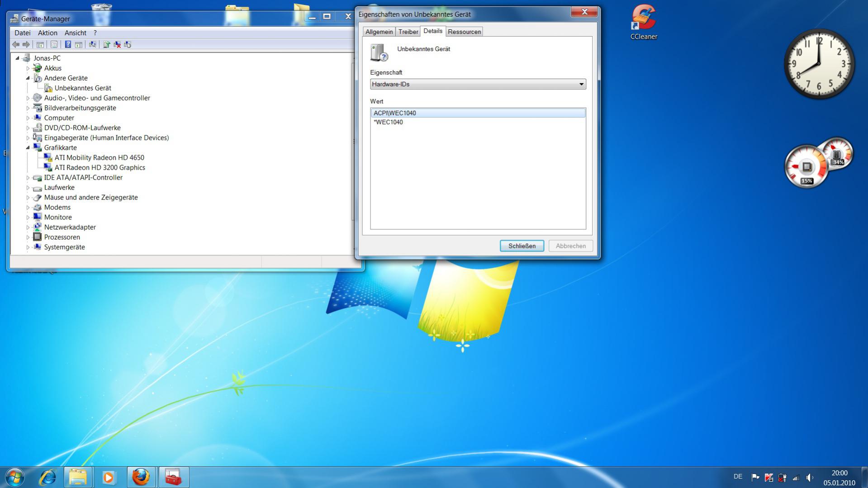Select the Mäuse und andere Zeigegeräte label
This screenshot has height=488, width=868.
(x=91, y=198)
